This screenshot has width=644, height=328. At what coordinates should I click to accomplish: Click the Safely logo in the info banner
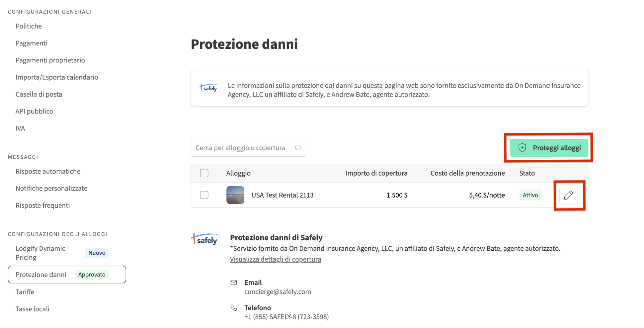click(x=208, y=88)
